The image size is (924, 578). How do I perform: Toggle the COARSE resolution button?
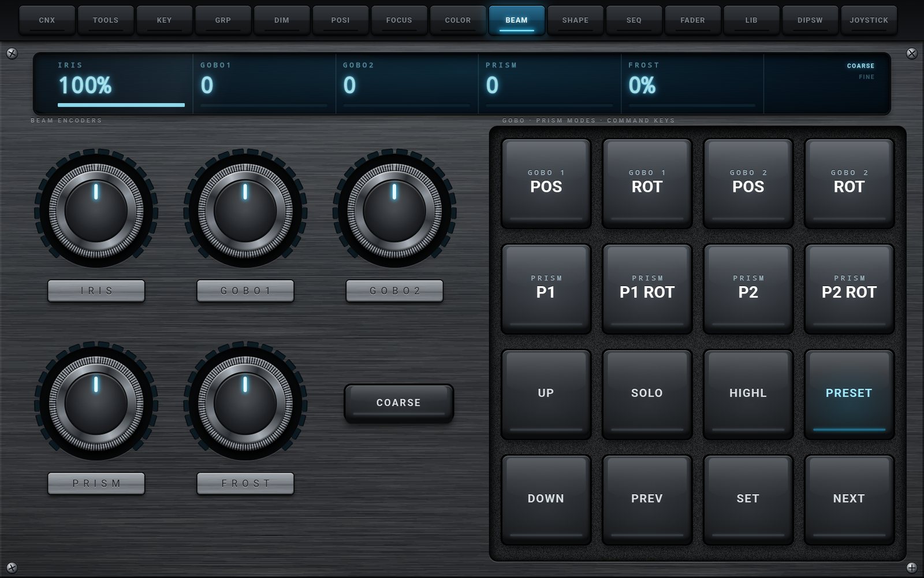click(x=398, y=403)
